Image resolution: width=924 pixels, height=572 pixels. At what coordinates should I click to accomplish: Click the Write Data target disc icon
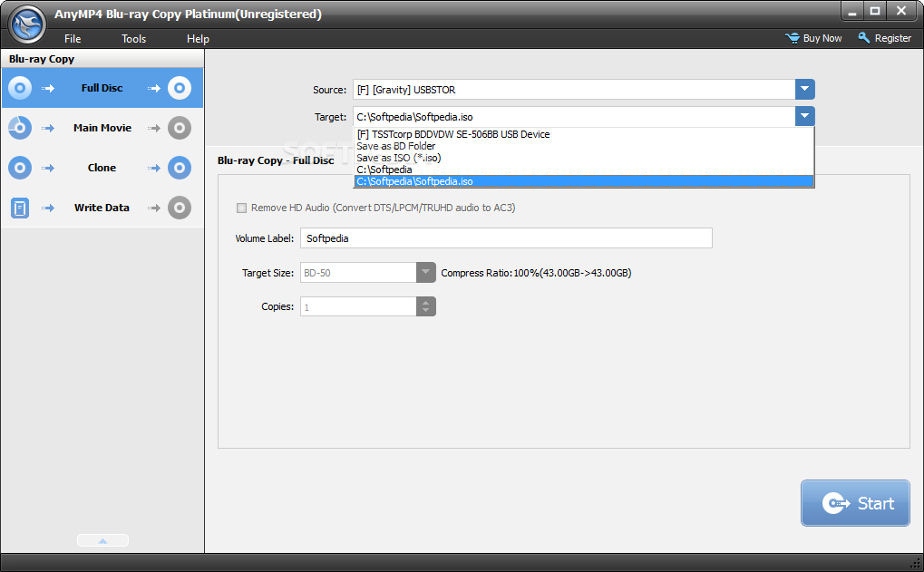[x=180, y=208]
